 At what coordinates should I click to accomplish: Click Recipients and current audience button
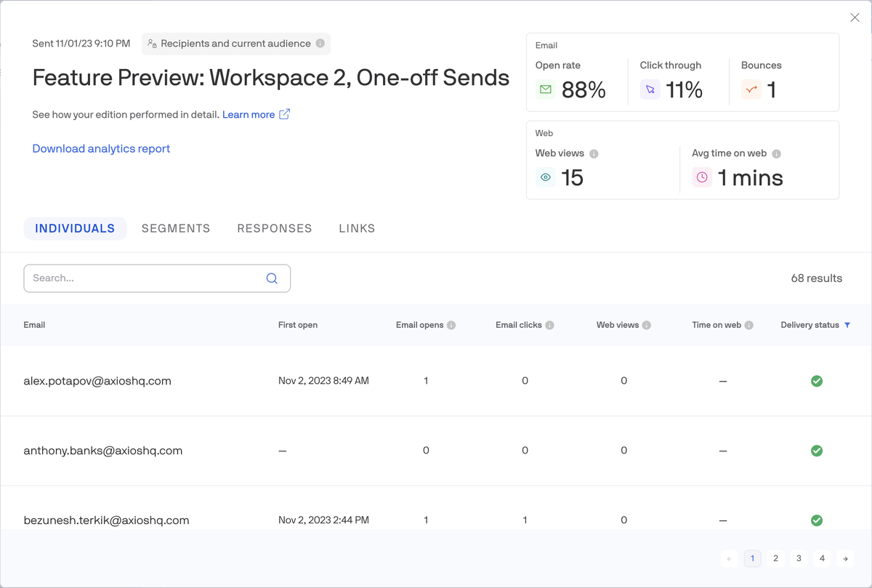pos(235,44)
